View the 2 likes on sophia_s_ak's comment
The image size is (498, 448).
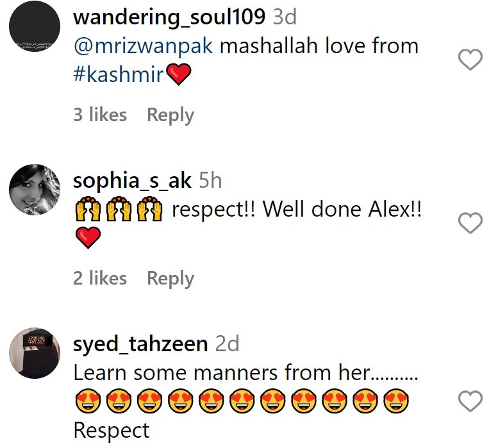pyautogui.click(x=100, y=278)
